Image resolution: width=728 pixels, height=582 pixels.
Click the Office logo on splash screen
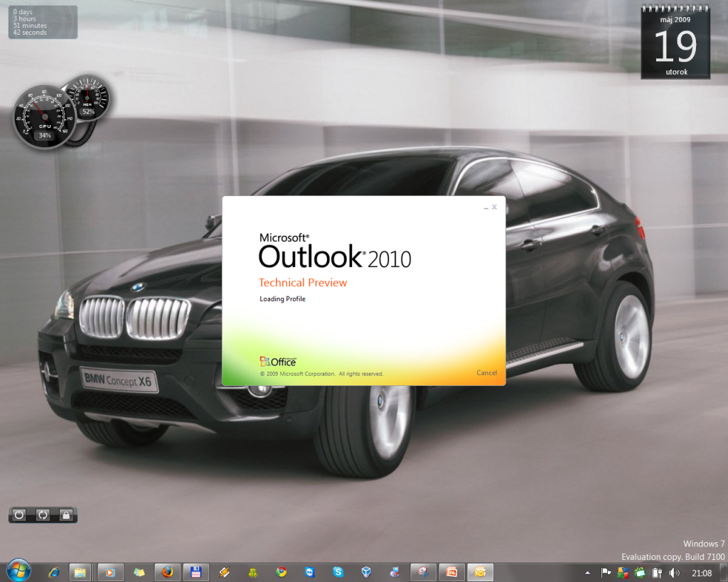[x=278, y=362]
